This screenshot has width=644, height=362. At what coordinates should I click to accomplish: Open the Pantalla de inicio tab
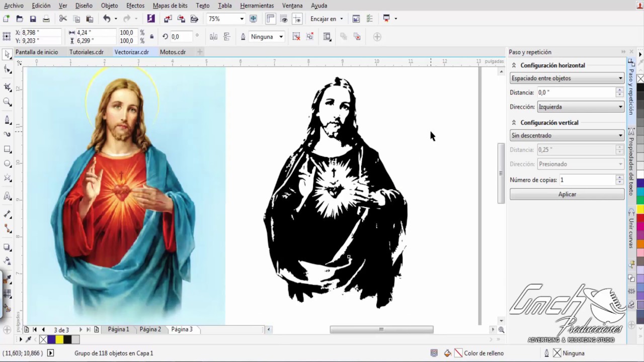(37, 52)
